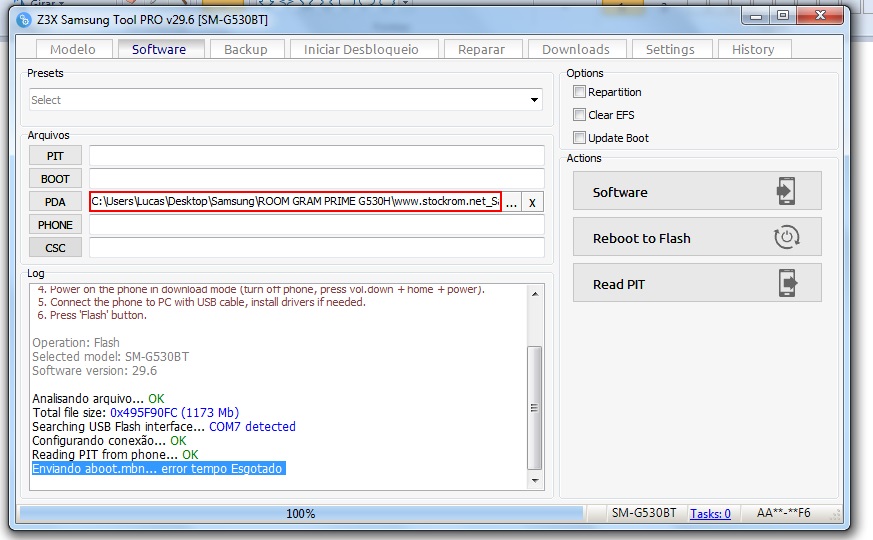This screenshot has width=873, height=540.
Task: Click the PIT file button
Action: (x=55, y=156)
